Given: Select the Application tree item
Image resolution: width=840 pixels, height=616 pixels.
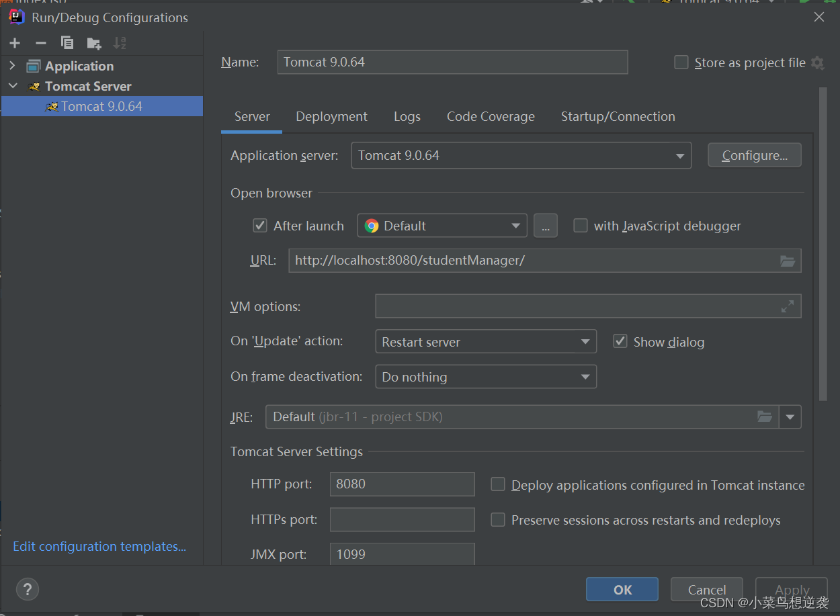Looking at the screenshot, I should pyautogui.click(x=79, y=66).
